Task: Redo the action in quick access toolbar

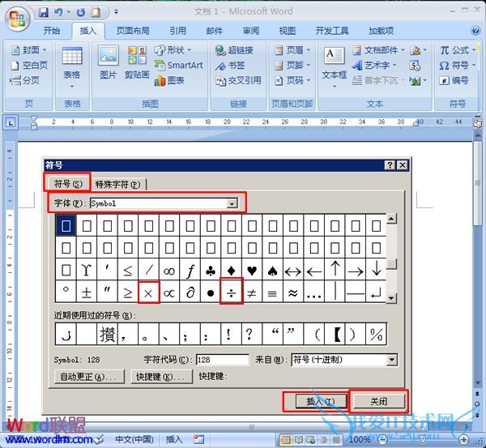Action: click(x=81, y=12)
